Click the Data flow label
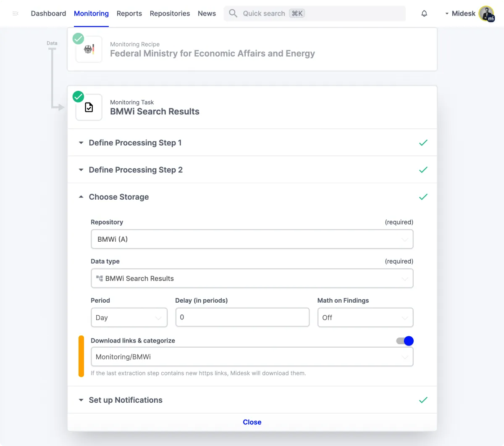The height and width of the screenshot is (446, 504). pyautogui.click(x=52, y=43)
